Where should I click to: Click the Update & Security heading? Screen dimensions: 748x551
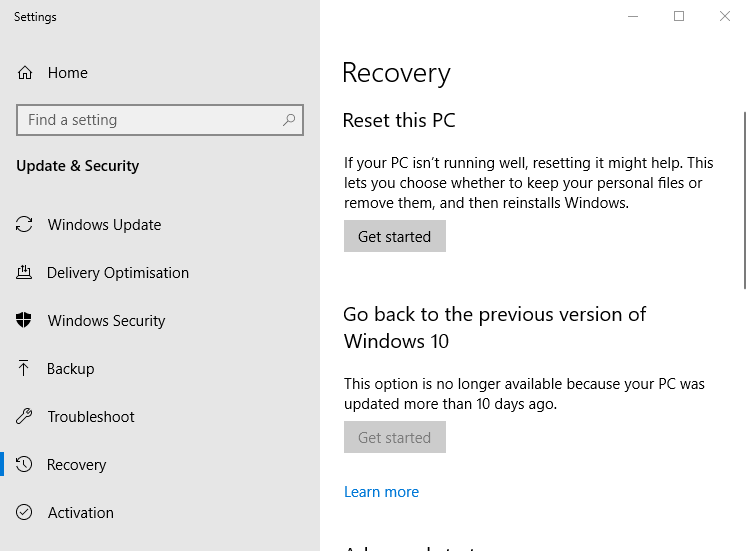(78, 166)
